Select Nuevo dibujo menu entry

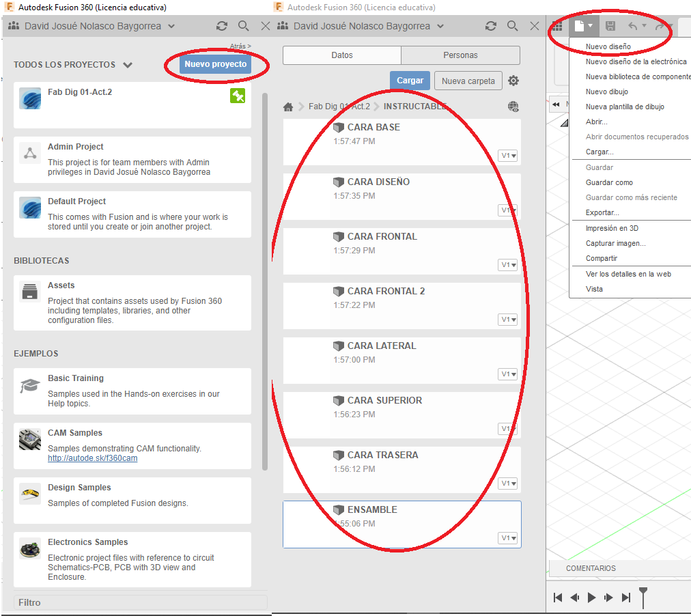pos(607,92)
